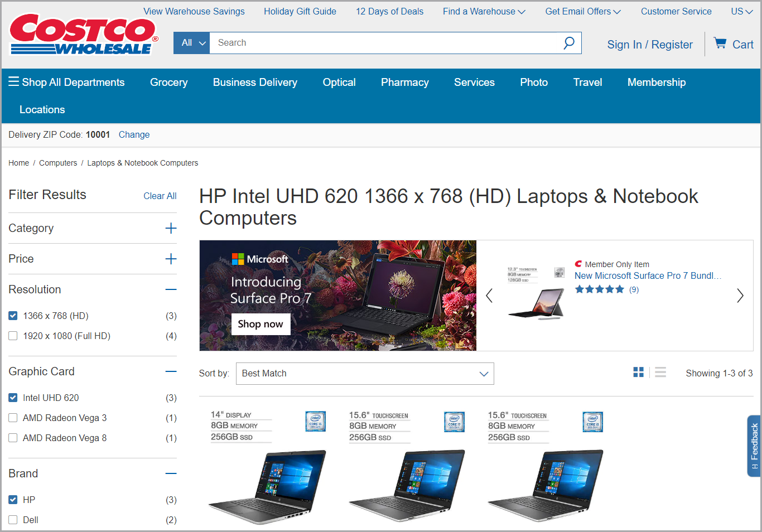Expand the Category filter section
This screenshot has width=762, height=532.
[x=171, y=229]
